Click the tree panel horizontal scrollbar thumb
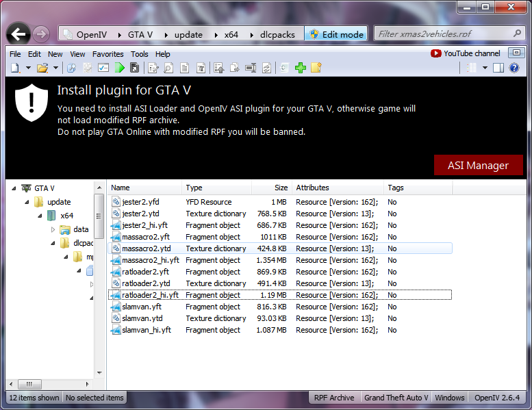 click(x=29, y=384)
